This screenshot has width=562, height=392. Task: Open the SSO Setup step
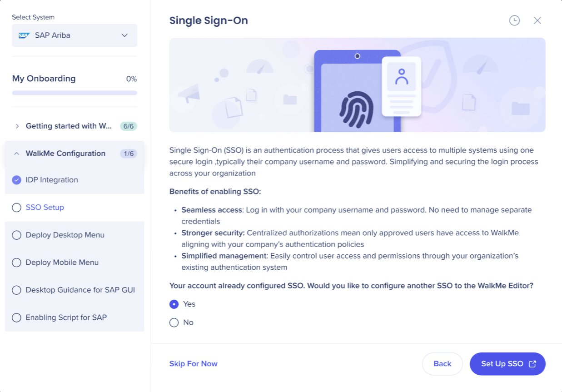tap(45, 208)
